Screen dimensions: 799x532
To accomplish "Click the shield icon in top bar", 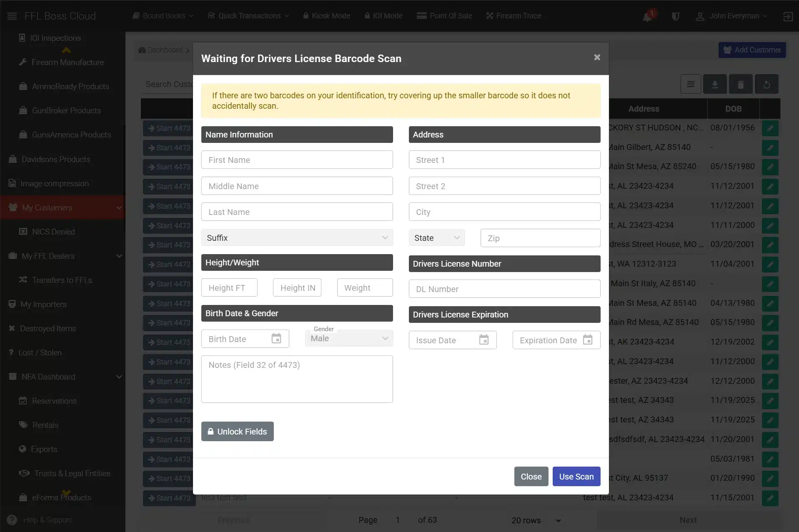I will pyautogui.click(x=676, y=16).
